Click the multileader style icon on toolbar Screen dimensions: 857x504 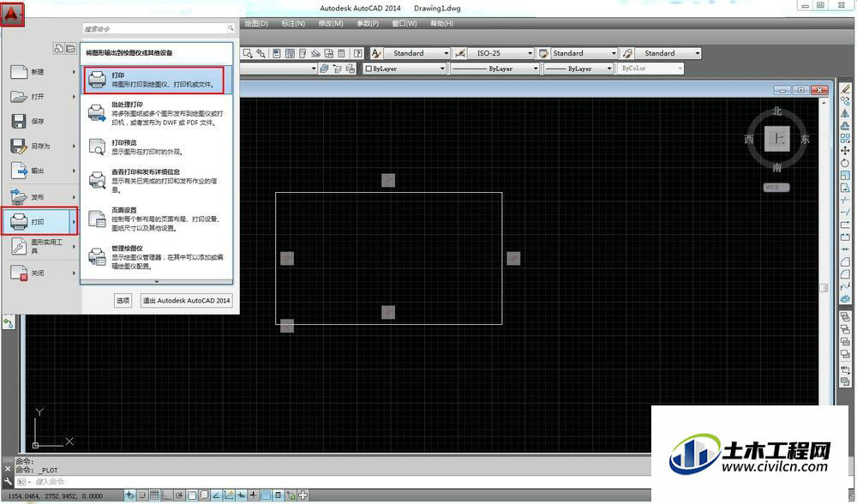point(627,53)
